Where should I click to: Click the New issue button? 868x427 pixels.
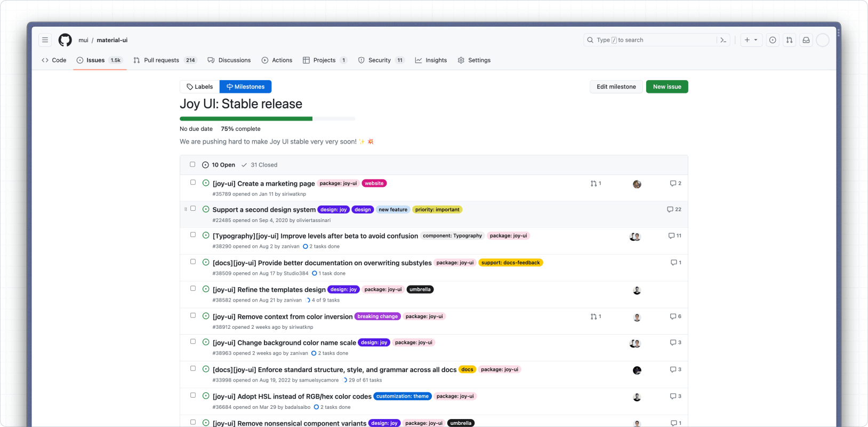coord(667,86)
